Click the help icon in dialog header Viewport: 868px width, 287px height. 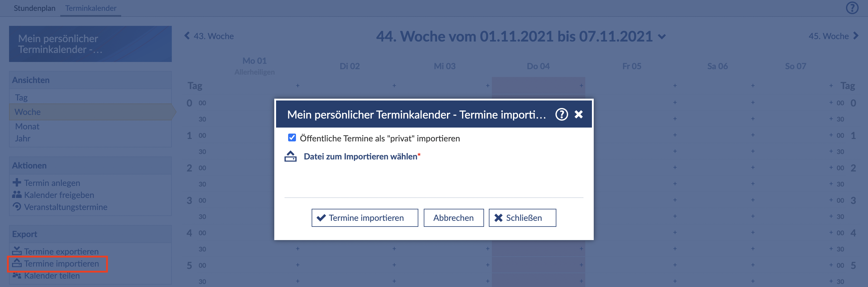[x=561, y=114]
